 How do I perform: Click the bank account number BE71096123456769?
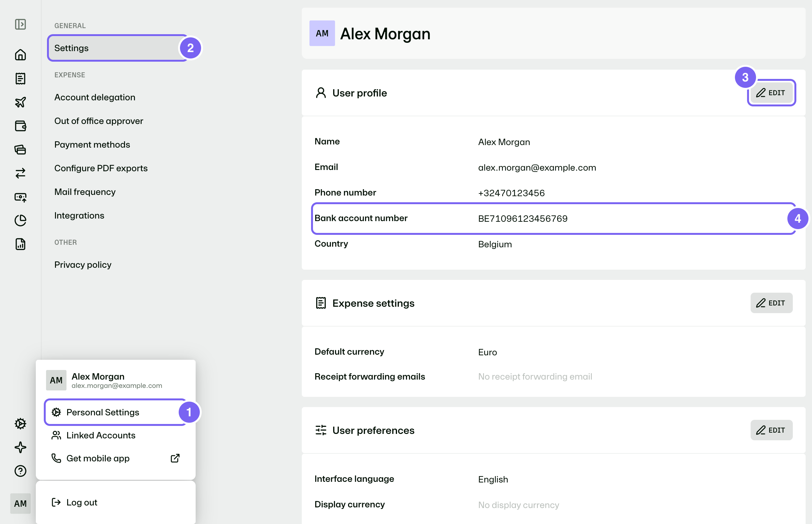(523, 219)
